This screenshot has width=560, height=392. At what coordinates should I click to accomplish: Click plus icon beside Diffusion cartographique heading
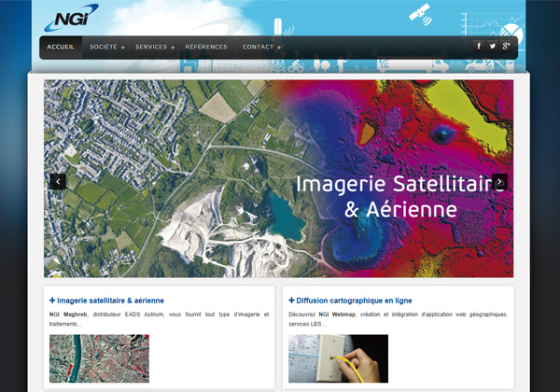[x=291, y=301]
